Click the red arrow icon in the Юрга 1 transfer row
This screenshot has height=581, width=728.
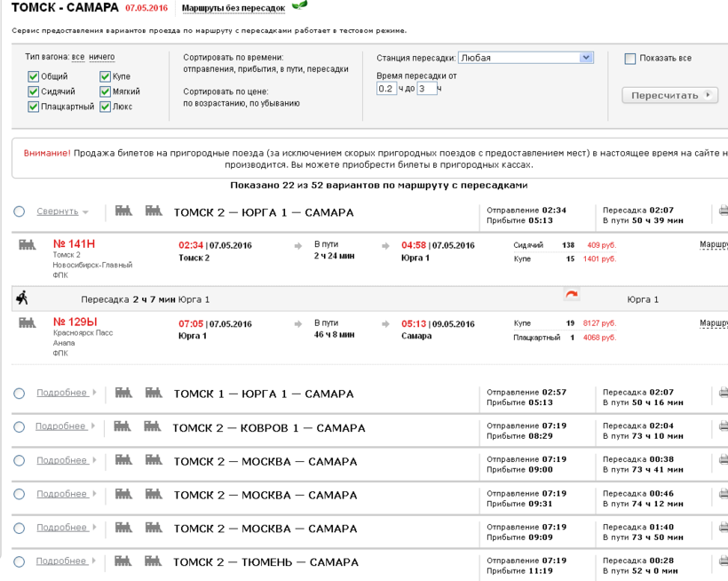(572, 294)
